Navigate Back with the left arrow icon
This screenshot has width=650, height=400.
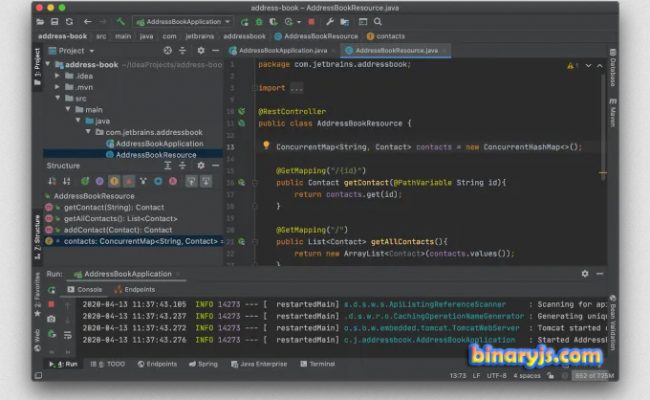(87, 22)
